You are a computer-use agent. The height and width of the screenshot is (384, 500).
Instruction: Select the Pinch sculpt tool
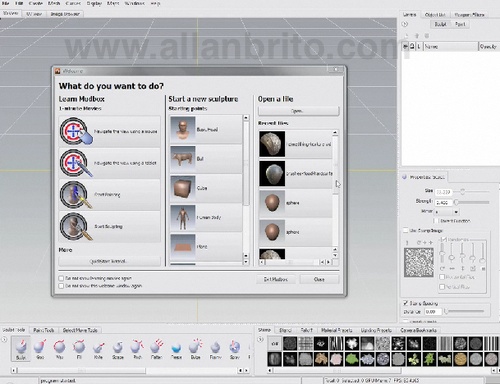click(137, 349)
